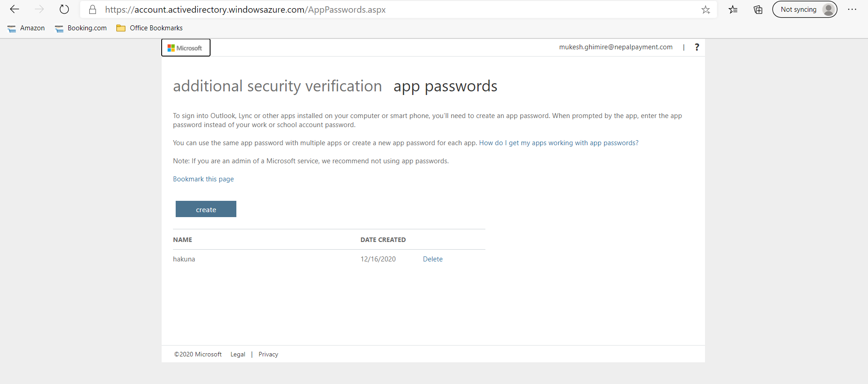Image resolution: width=868 pixels, height=384 pixels.
Task: Add this page to favorites star
Action: [705, 9]
